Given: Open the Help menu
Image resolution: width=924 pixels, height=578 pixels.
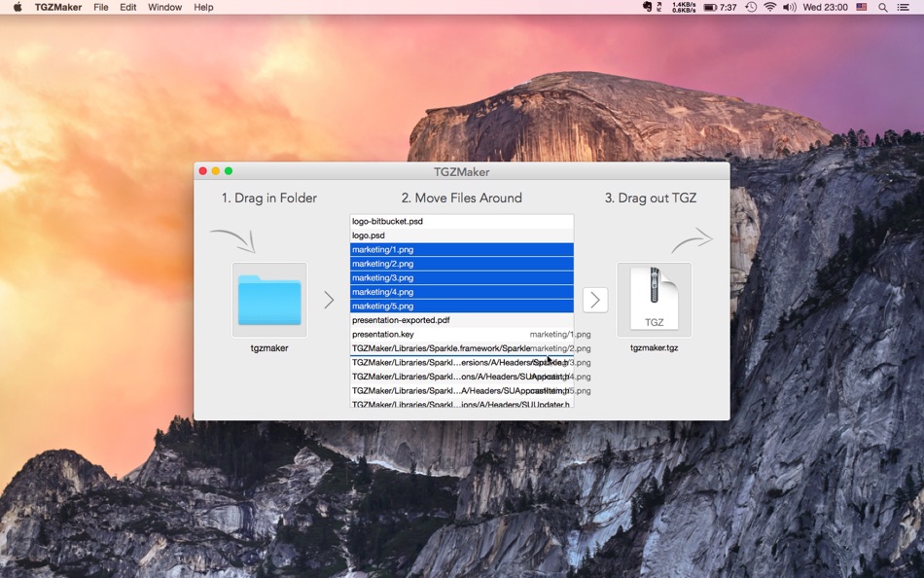Looking at the screenshot, I should click(202, 7).
